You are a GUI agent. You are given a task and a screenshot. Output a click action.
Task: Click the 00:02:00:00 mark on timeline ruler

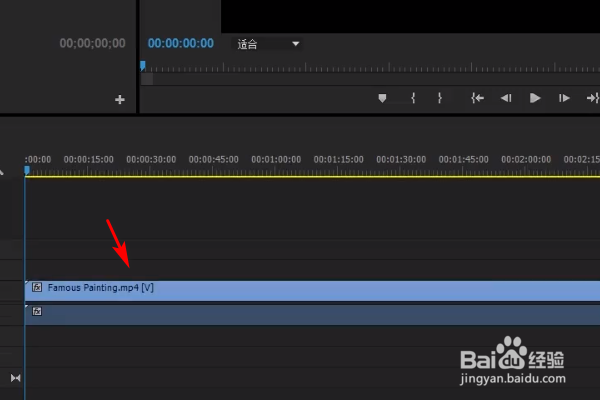526,159
